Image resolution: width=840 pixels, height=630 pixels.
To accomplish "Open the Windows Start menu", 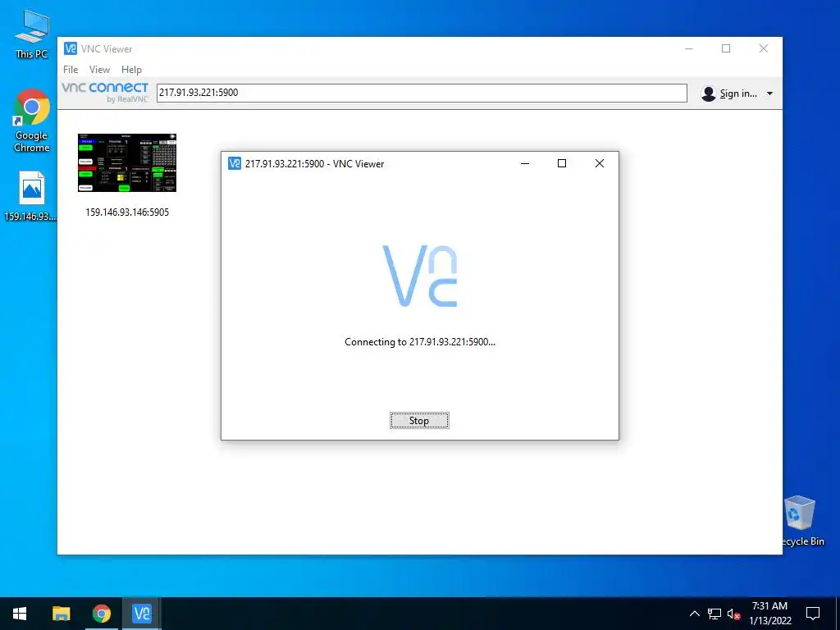I will click(x=20, y=614).
